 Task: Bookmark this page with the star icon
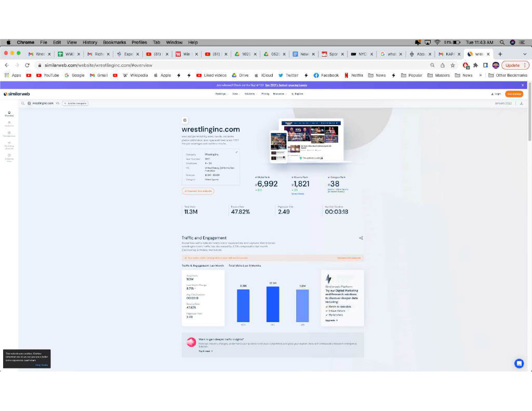(x=453, y=65)
